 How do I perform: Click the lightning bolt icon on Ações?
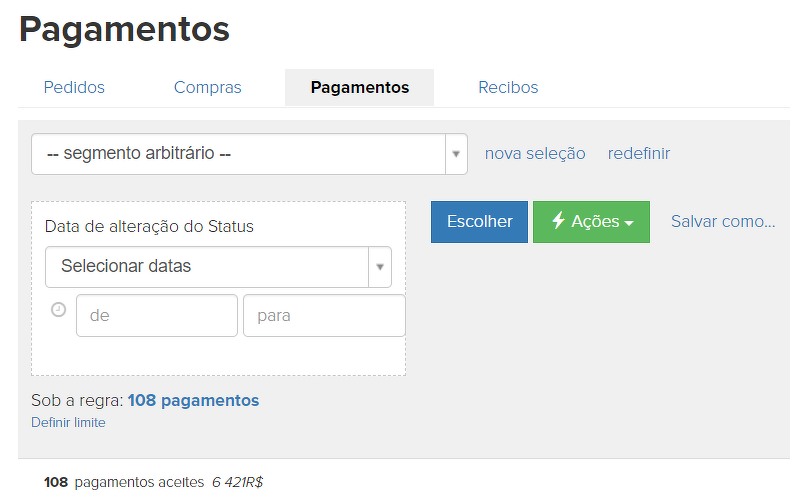558,221
